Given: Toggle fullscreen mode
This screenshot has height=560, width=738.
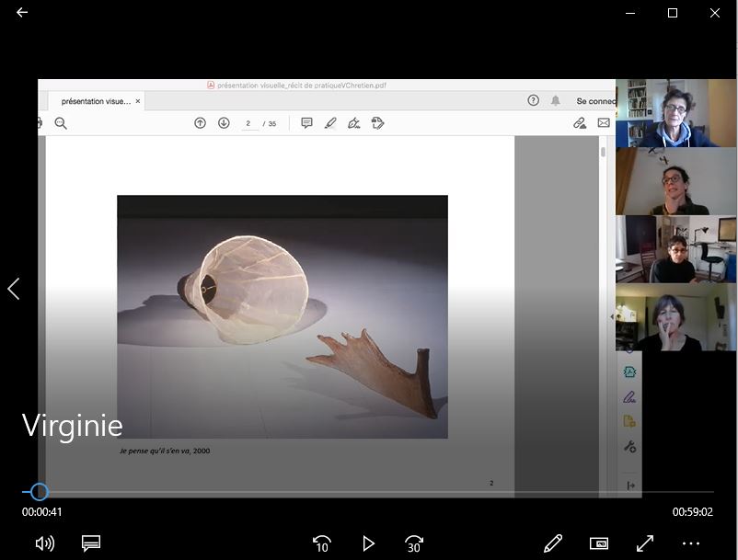Looking at the screenshot, I should (645, 543).
